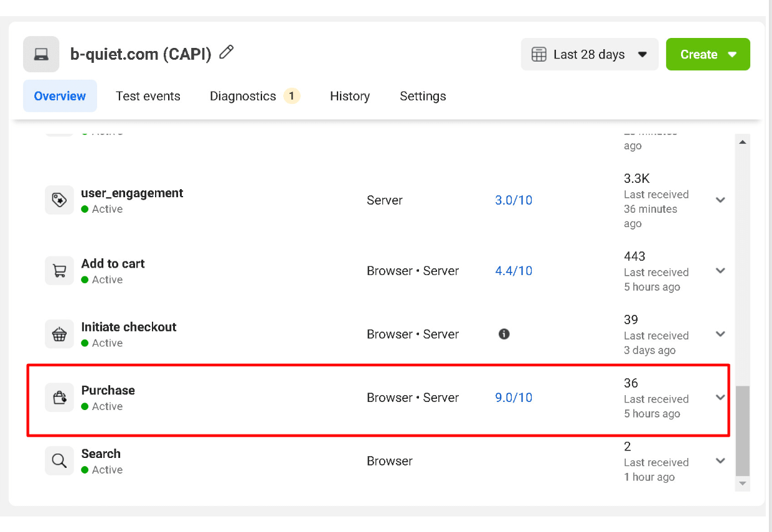The height and width of the screenshot is (532, 772).
Task: Expand the Purchase event row
Action: click(x=720, y=398)
